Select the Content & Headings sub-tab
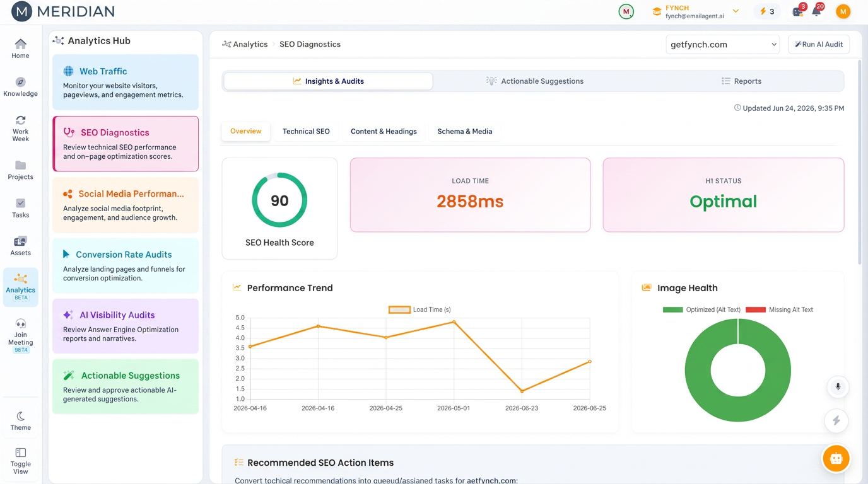 (x=384, y=131)
